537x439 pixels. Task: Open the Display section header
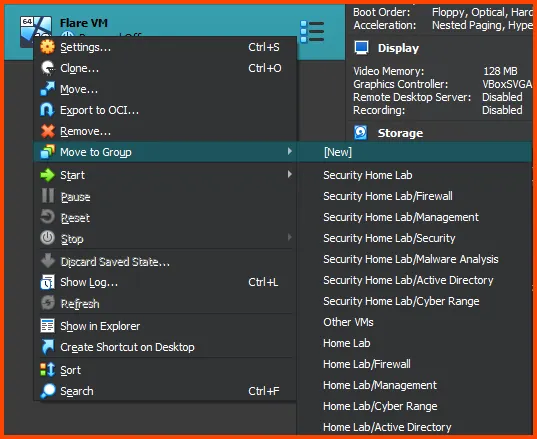click(398, 48)
